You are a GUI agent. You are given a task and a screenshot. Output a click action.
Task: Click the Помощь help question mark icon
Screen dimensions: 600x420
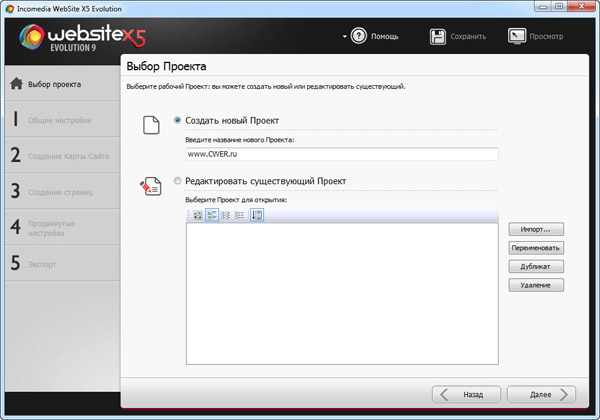pyautogui.click(x=359, y=37)
